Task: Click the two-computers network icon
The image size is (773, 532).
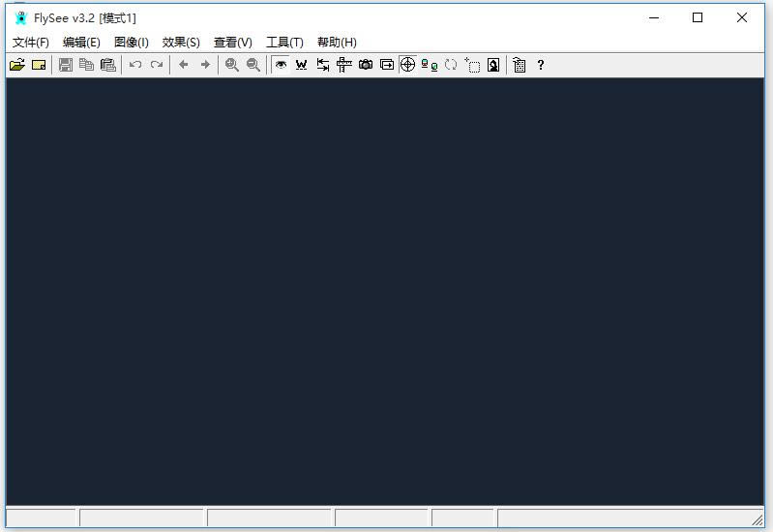Action: coord(430,66)
